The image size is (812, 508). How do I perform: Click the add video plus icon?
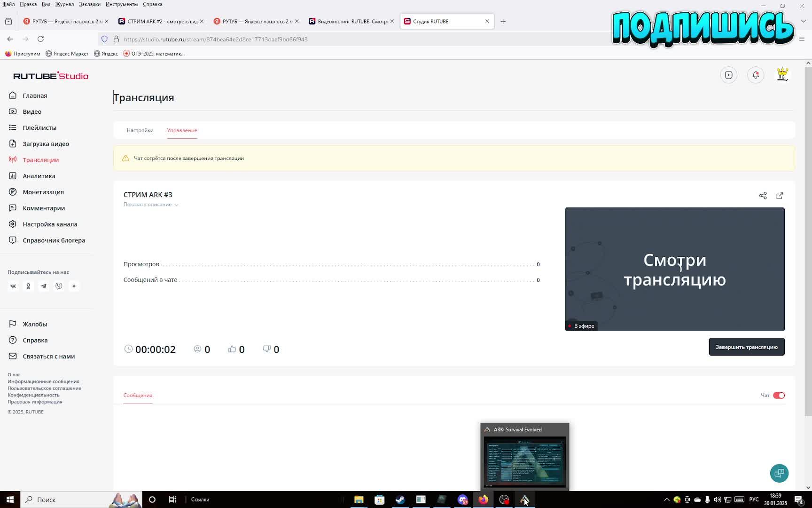click(728, 75)
